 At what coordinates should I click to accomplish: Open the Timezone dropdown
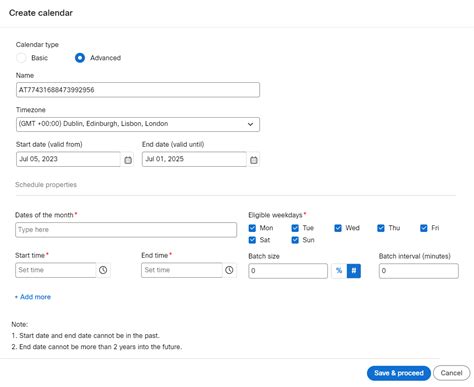pyautogui.click(x=138, y=124)
